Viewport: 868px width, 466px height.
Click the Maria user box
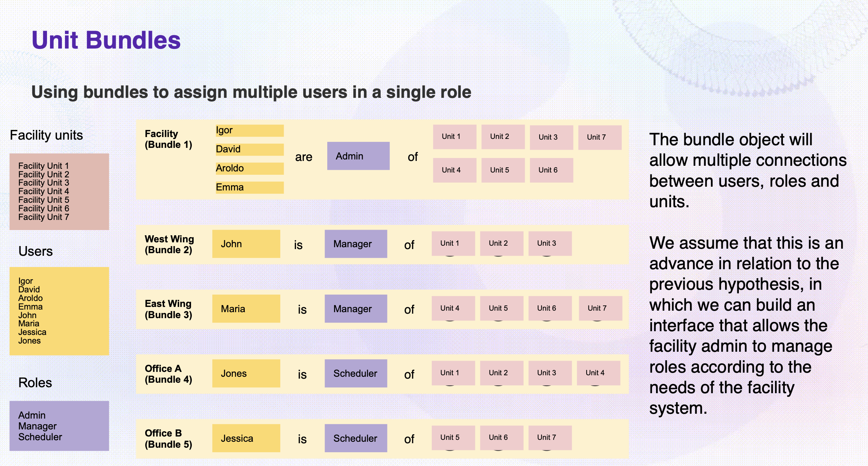(246, 309)
